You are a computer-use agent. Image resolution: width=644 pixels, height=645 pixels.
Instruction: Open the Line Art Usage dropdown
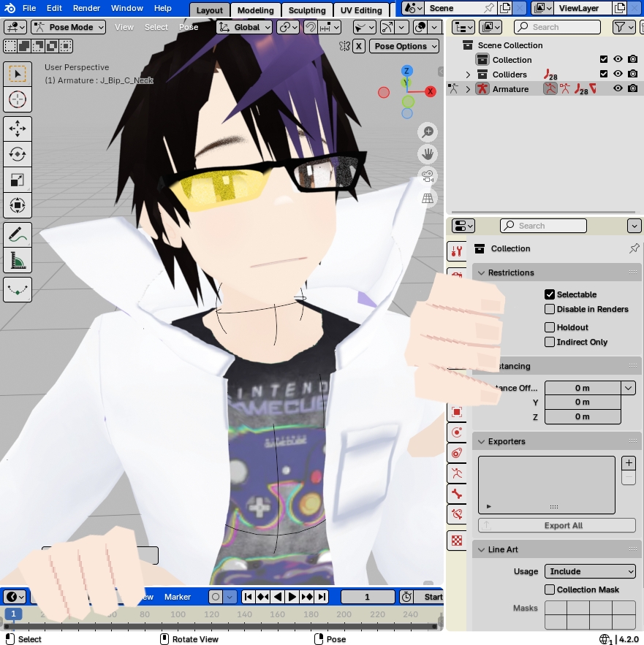(590, 571)
